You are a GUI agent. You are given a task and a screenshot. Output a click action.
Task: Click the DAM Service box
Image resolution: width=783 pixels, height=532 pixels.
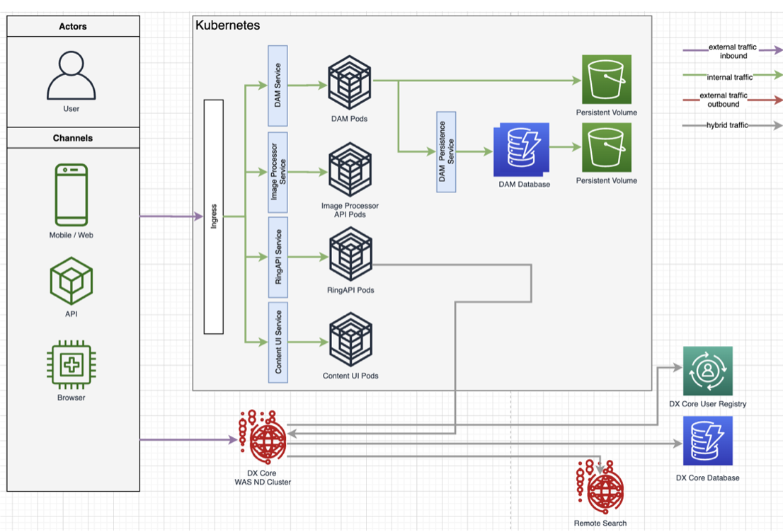click(x=278, y=85)
